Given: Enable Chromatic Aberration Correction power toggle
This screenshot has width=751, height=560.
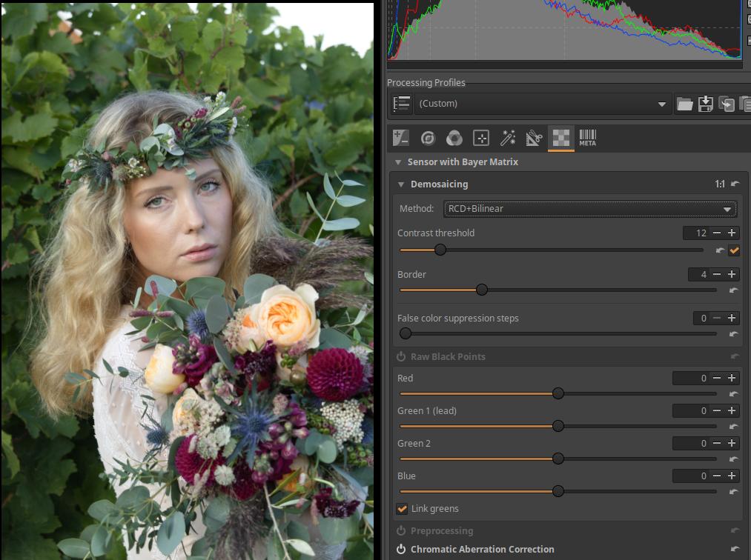Looking at the screenshot, I should 401,550.
